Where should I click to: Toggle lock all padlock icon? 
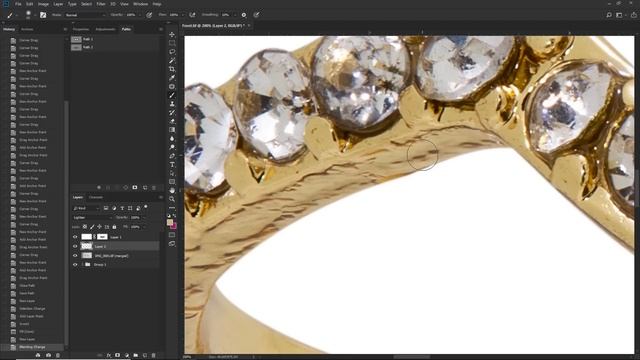tap(114, 227)
